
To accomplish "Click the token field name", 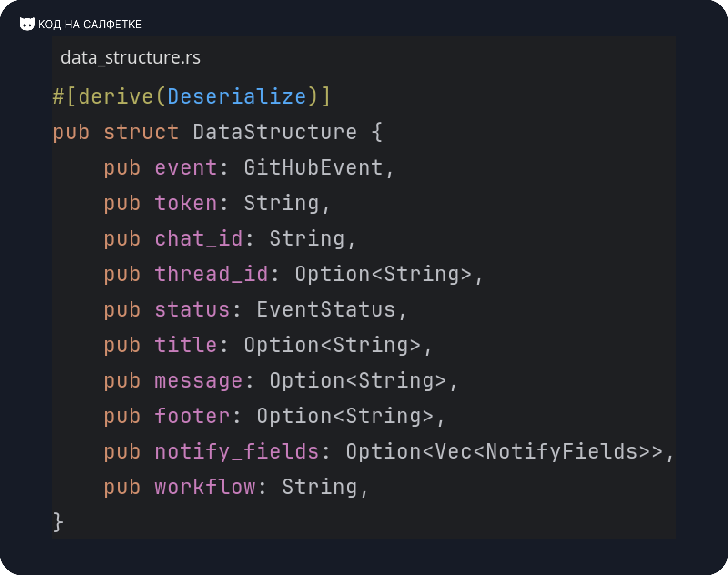I will (x=186, y=203).
